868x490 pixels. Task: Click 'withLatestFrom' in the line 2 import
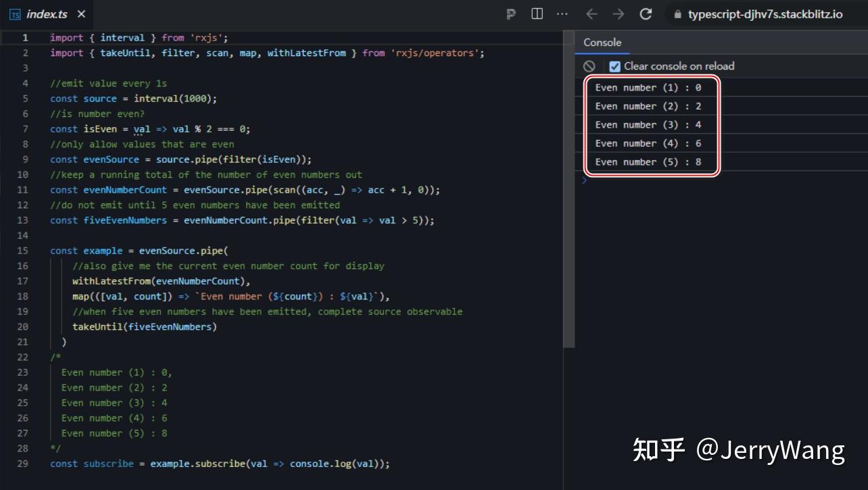(306, 53)
